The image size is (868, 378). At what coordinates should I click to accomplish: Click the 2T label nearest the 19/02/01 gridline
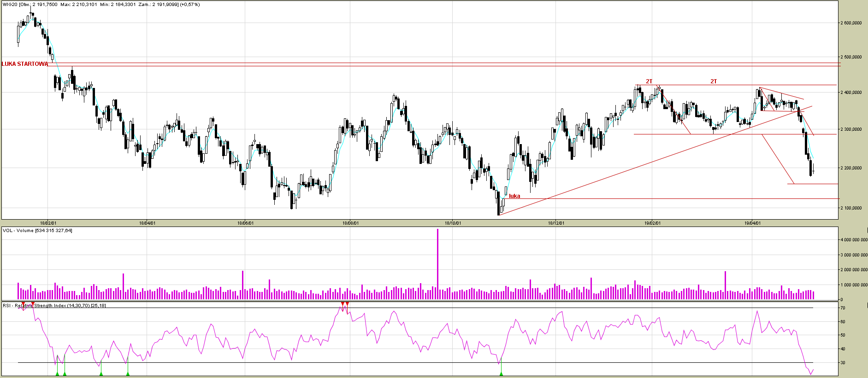[x=649, y=81]
